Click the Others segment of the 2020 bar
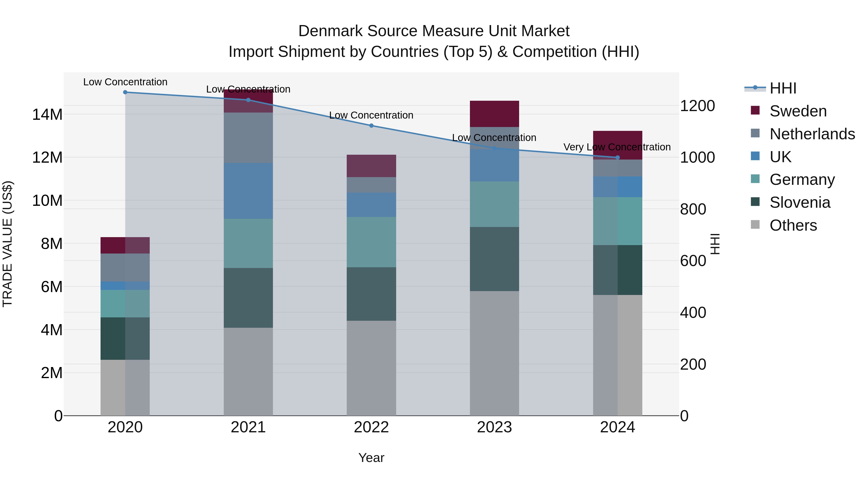868x488 pixels. [125, 388]
